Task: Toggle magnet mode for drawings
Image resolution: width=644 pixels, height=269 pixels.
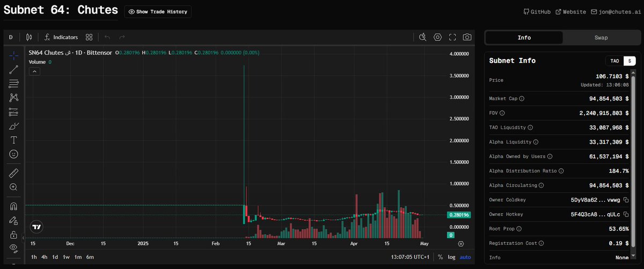Action: point(13,206)
